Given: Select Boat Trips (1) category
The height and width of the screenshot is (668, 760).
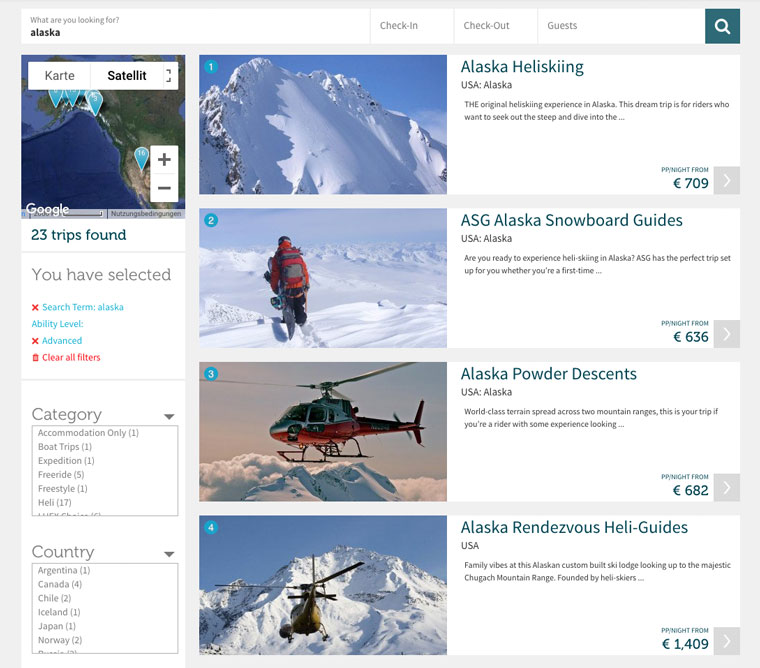Looking at the screenshot, I should coord(65,446).
